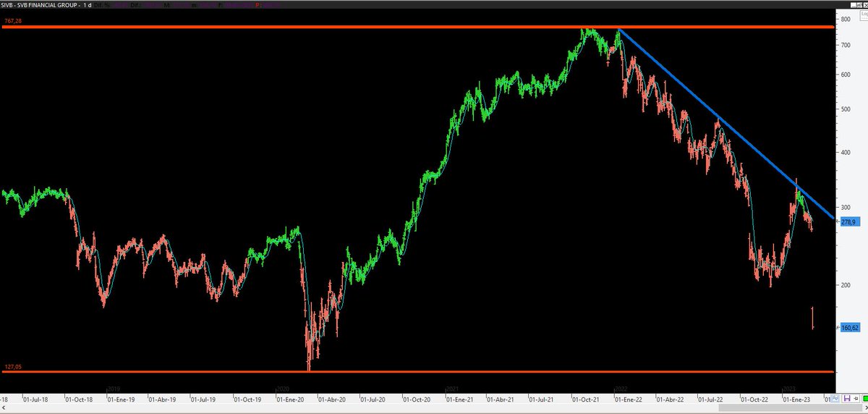Click the 01-Oct-20 date on time axis
The height and width of the screenshot is (414, 868).
(417, 398)
